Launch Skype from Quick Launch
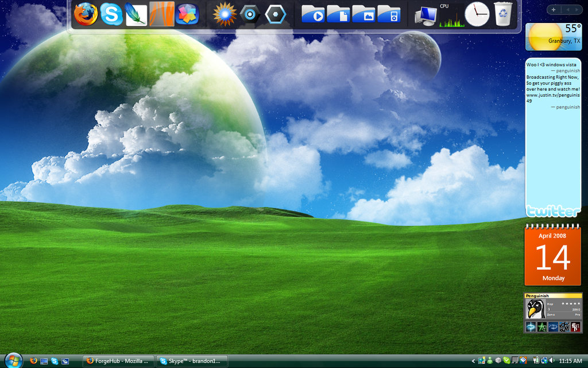 [x=55, y=361]
